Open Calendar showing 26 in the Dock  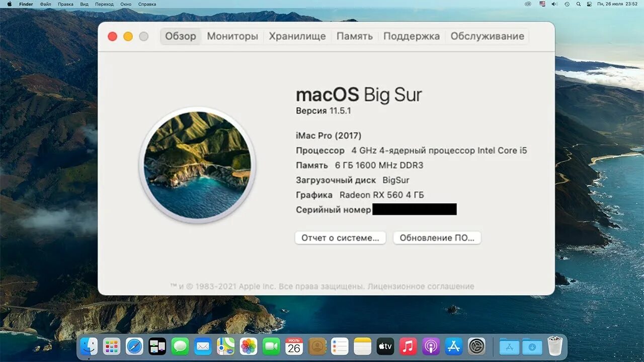coord(294,346)
